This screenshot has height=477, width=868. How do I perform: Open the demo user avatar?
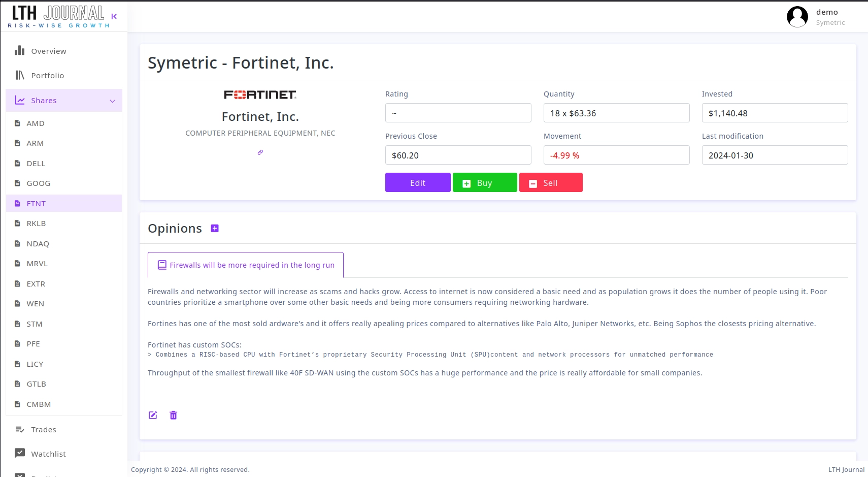point(797,17)
